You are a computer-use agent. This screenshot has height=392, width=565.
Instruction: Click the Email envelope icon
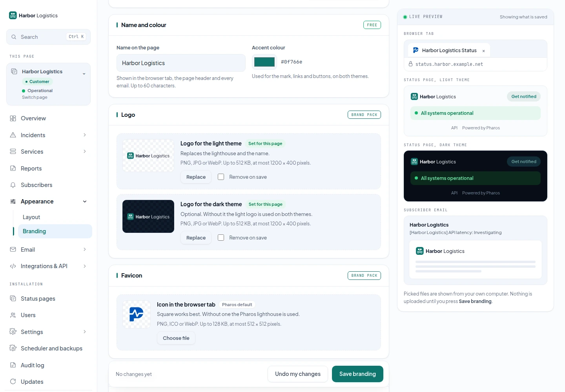tap(13, 249)
